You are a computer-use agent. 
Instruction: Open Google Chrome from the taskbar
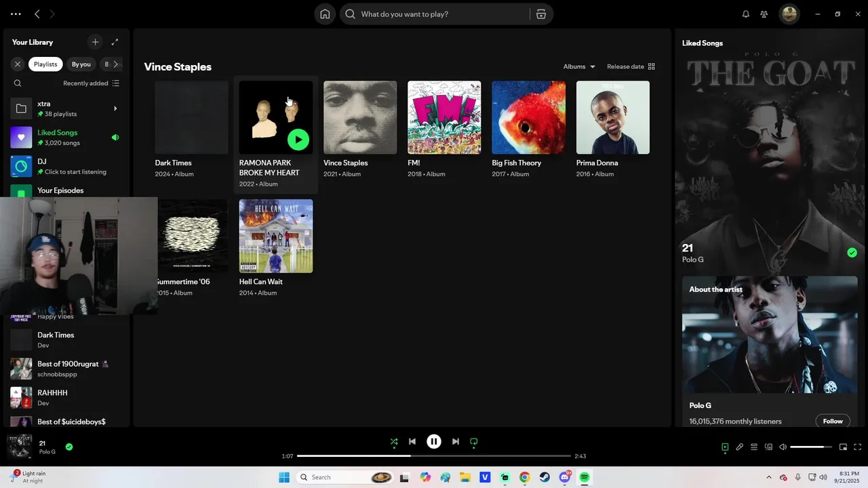(524, 477)
